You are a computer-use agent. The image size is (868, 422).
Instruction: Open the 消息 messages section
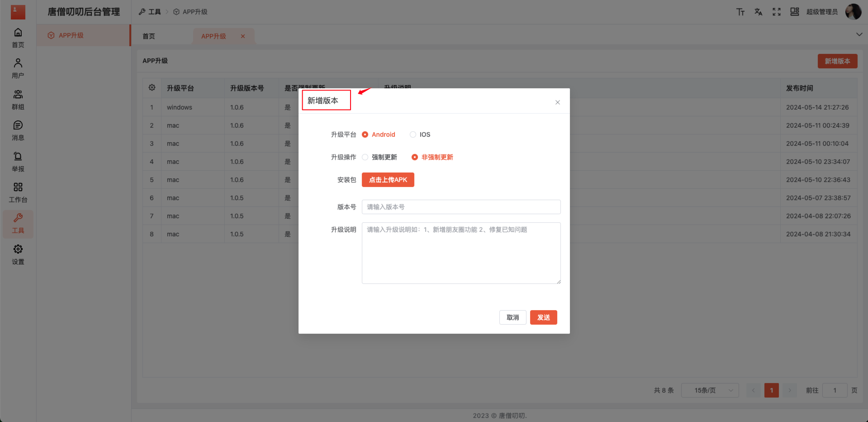click(18, 130)
